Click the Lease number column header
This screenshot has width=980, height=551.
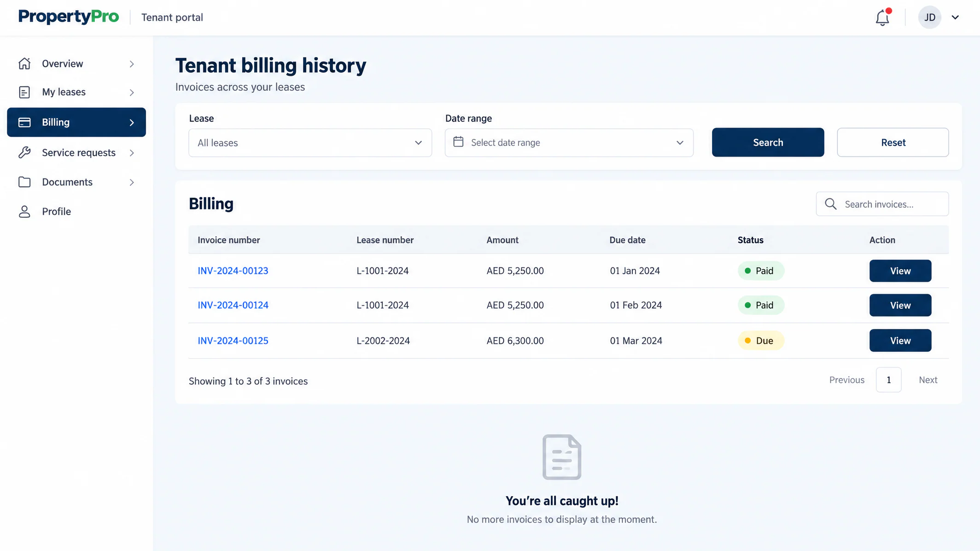385,240
